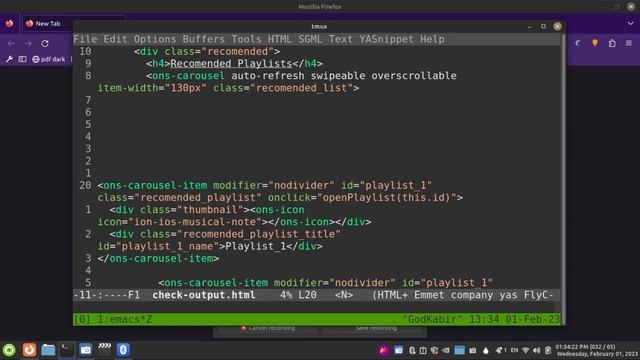
Task: Click the Firefox forward arrow
Action: (x=28, y=43)
